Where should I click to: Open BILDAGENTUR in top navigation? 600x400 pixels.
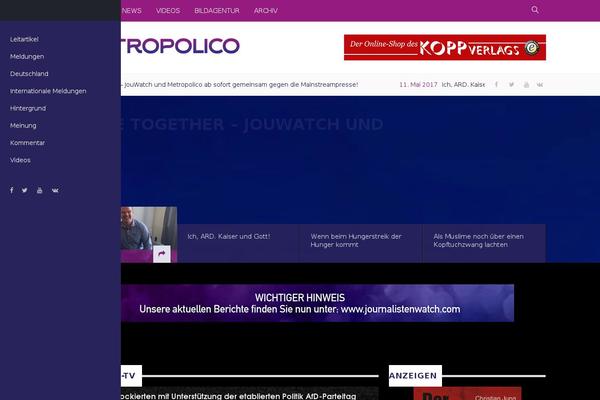[x=217, y=11]
